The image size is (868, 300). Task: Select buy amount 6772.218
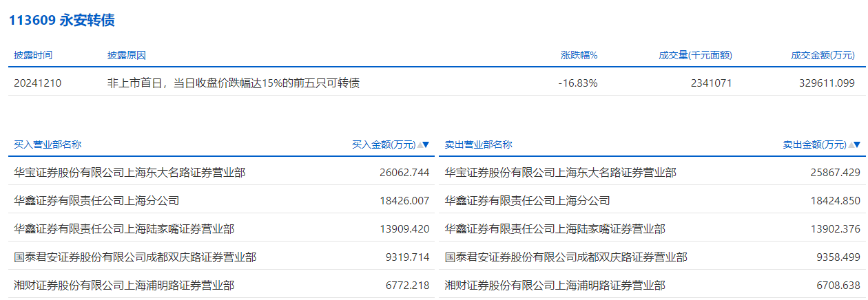pyautogui.click(x=408, y=285)
